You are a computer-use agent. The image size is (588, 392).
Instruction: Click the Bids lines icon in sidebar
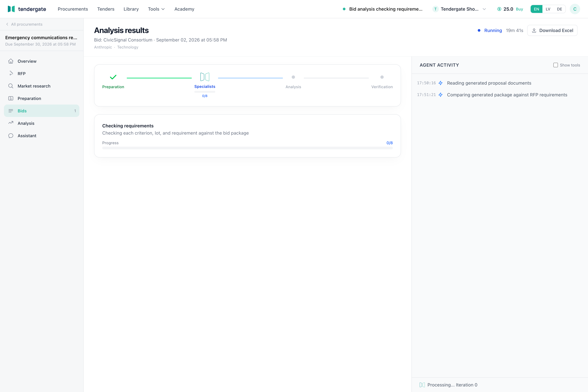click(11, 111)
